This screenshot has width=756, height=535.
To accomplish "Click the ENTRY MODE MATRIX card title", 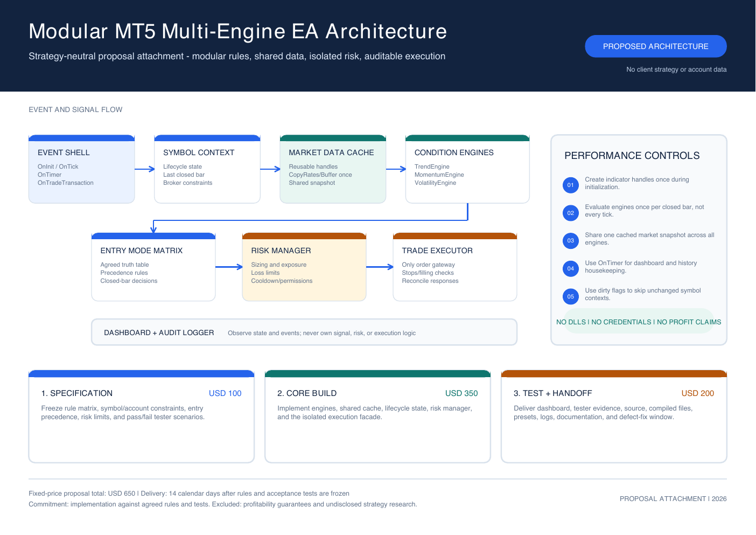I will click(142, 251).
